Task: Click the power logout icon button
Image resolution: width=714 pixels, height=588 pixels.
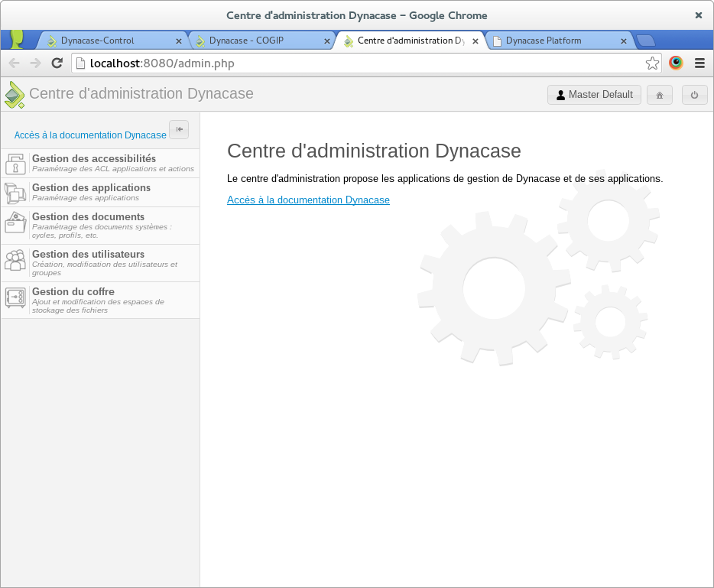Action: tap(694, 95)
